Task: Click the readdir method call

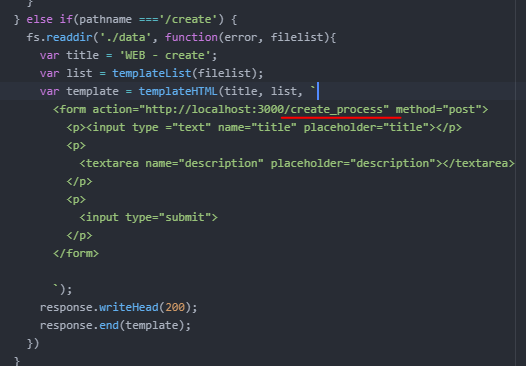Action: coord(69,37)
